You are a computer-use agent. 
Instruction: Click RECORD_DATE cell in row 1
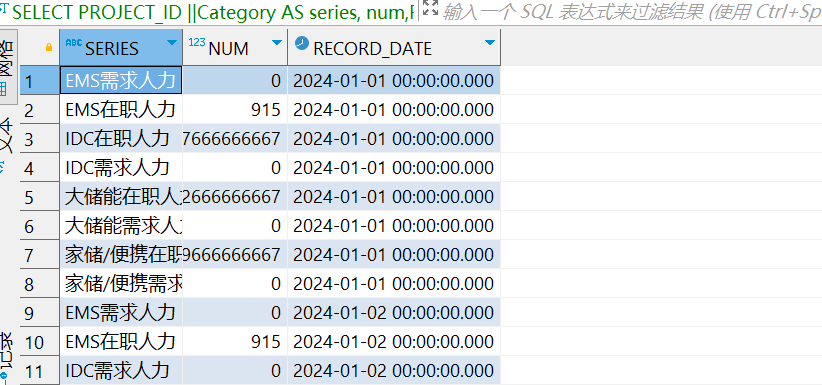[394, 80]
